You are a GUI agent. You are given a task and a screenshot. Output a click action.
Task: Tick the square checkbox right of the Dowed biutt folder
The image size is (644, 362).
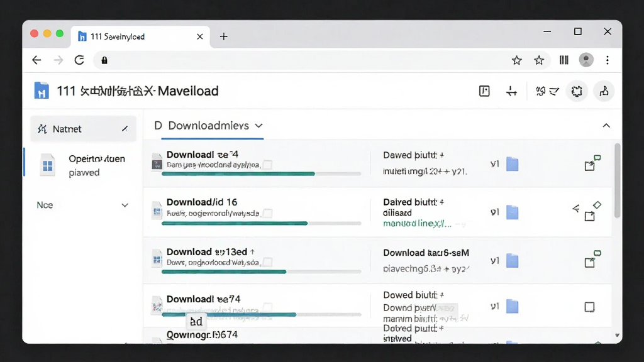[x=589, y=307]
